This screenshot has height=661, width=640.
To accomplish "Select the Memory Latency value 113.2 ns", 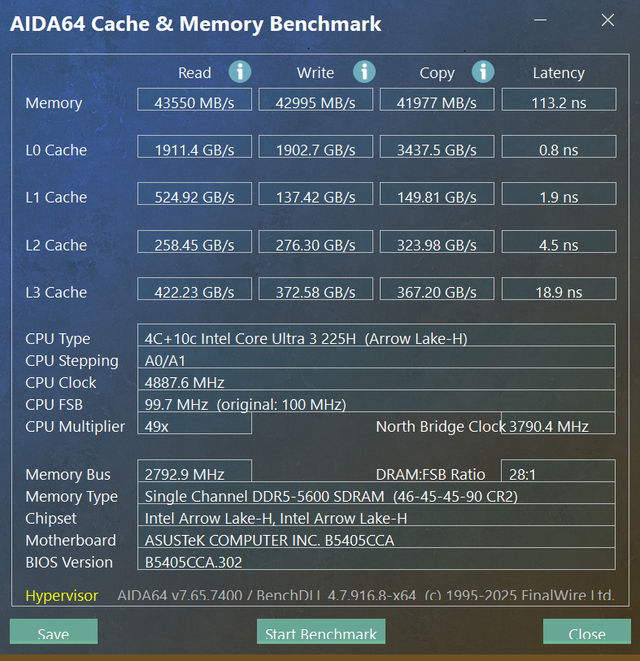I will point(559,99).
